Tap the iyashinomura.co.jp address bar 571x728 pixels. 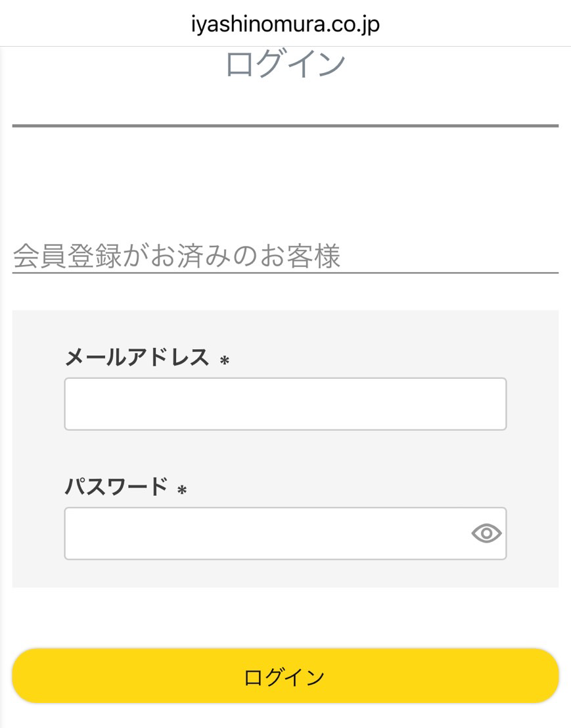[285, 24]
